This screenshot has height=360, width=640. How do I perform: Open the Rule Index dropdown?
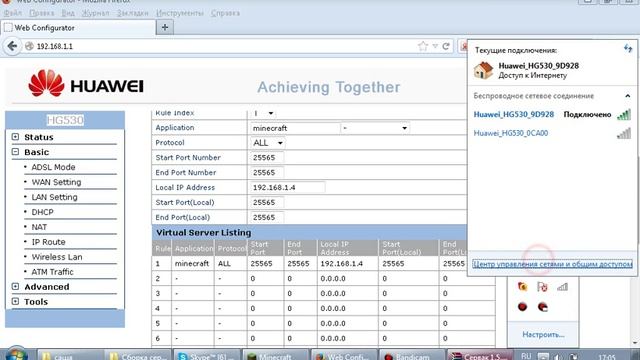tap(263, 113)
